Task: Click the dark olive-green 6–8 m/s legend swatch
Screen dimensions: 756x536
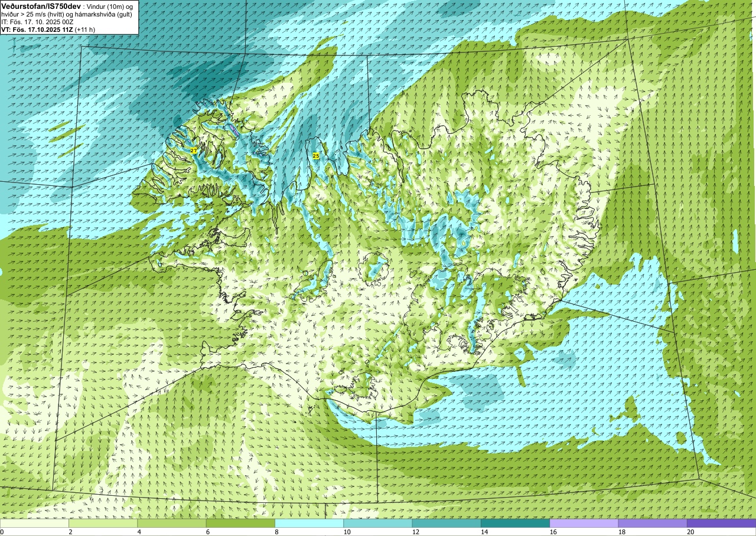Action: point(240,523)
